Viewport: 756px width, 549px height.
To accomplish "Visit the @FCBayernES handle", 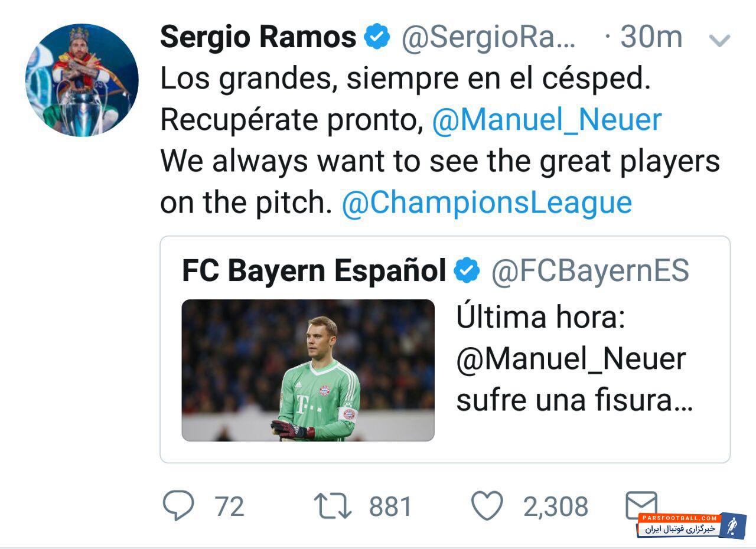I will [590, 271].
